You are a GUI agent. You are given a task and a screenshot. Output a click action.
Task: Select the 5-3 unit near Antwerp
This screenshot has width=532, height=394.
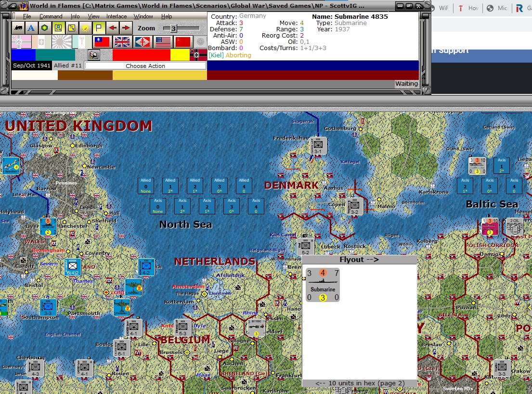click(x=182, y=328)
